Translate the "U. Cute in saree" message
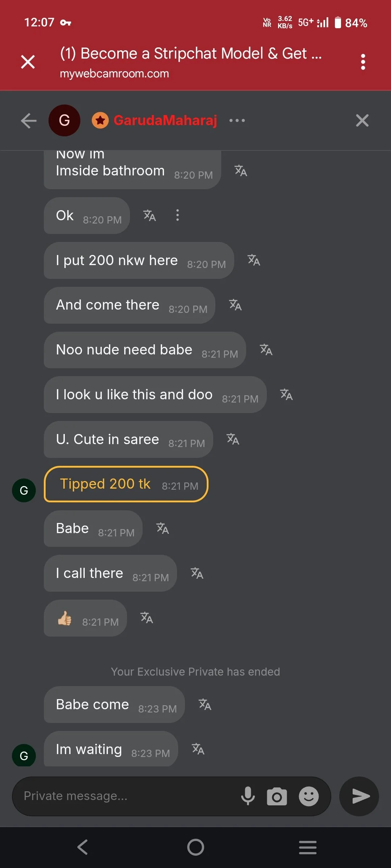The width and height of the screenshot is (391, 868). [x=233, y=439]
